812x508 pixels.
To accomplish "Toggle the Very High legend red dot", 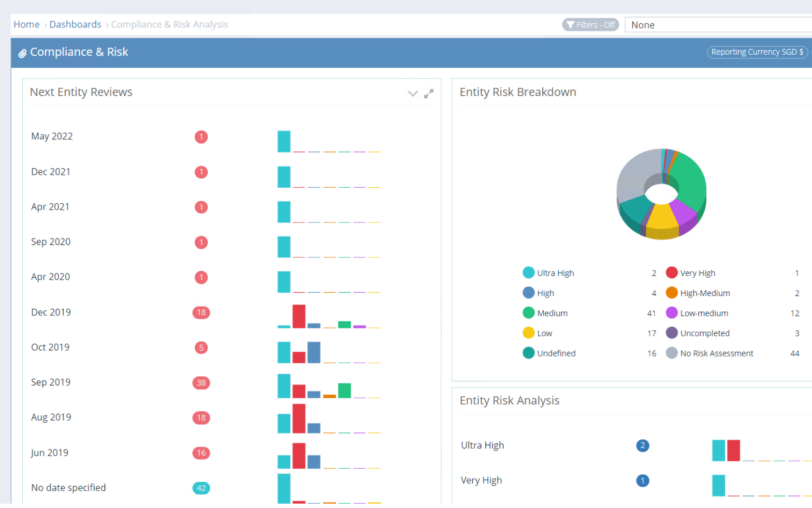I will point(671,273).
